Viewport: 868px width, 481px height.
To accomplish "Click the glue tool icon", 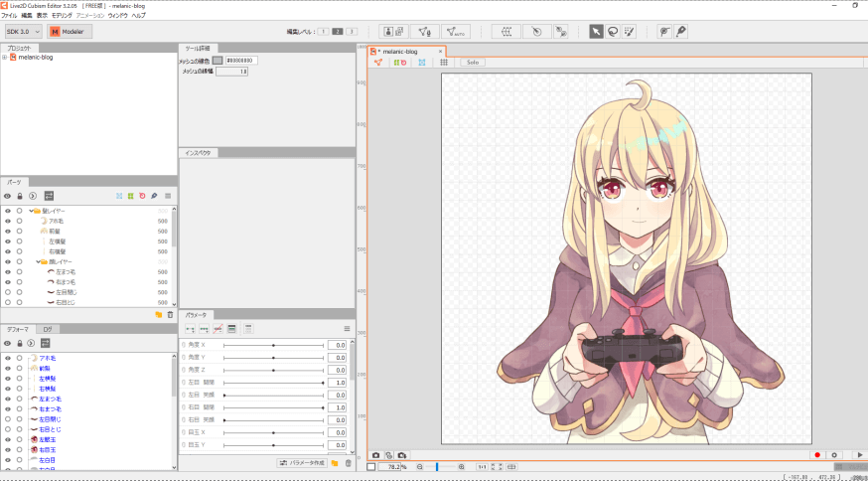I will (664, 32).
